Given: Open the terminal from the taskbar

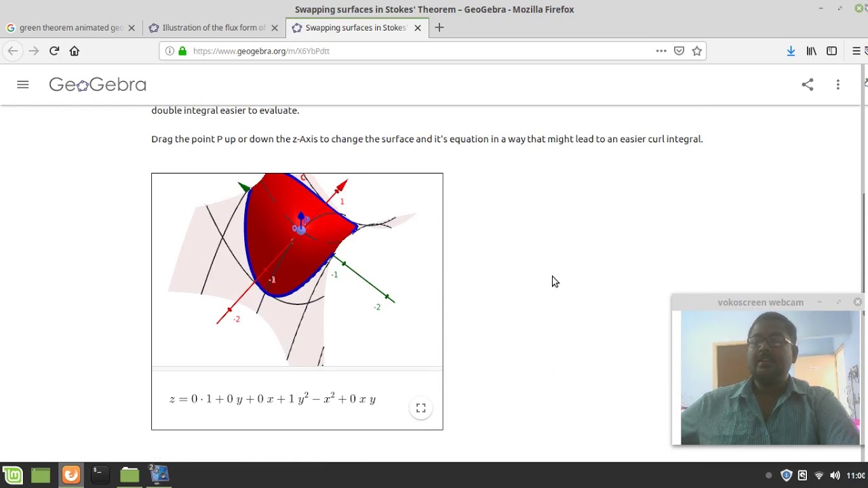Looking at the screenshot, I should [99, 475].
